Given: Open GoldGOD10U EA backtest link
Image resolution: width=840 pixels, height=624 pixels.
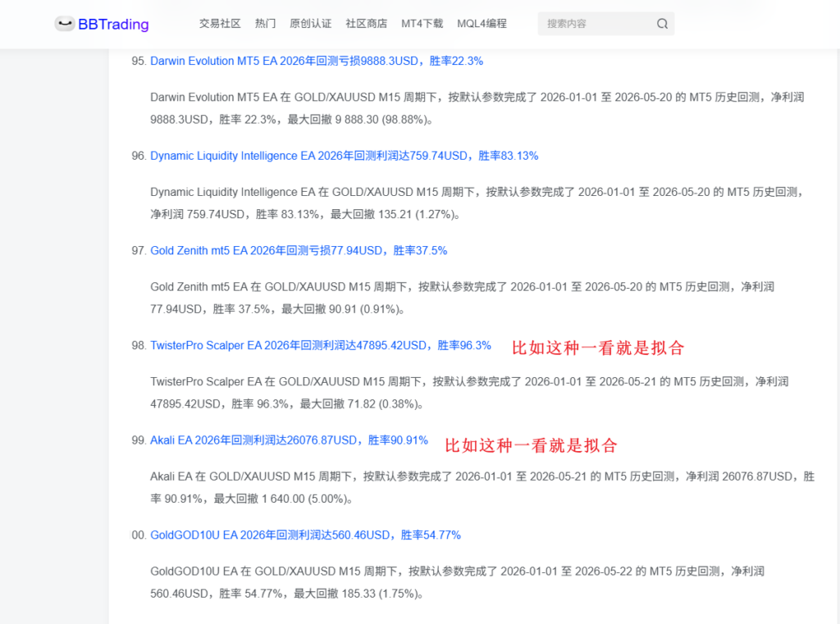Looking at the screenshot, I should (x=305, y=535).
